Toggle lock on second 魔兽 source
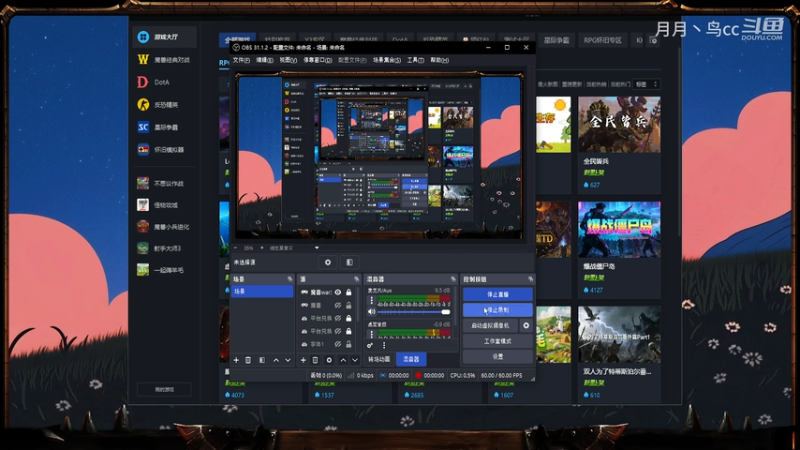 click(349, 305)
